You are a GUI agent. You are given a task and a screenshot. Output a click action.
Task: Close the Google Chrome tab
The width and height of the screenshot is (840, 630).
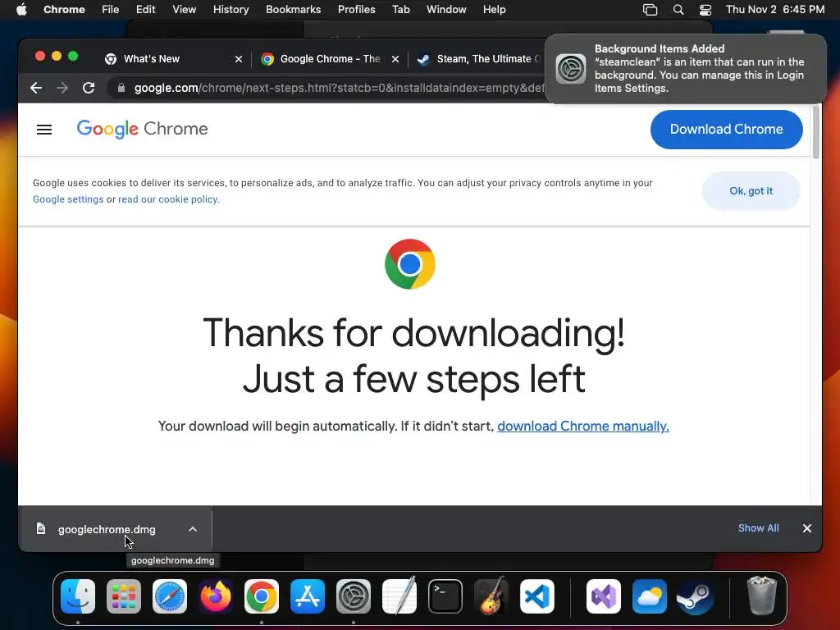(395, 59)
